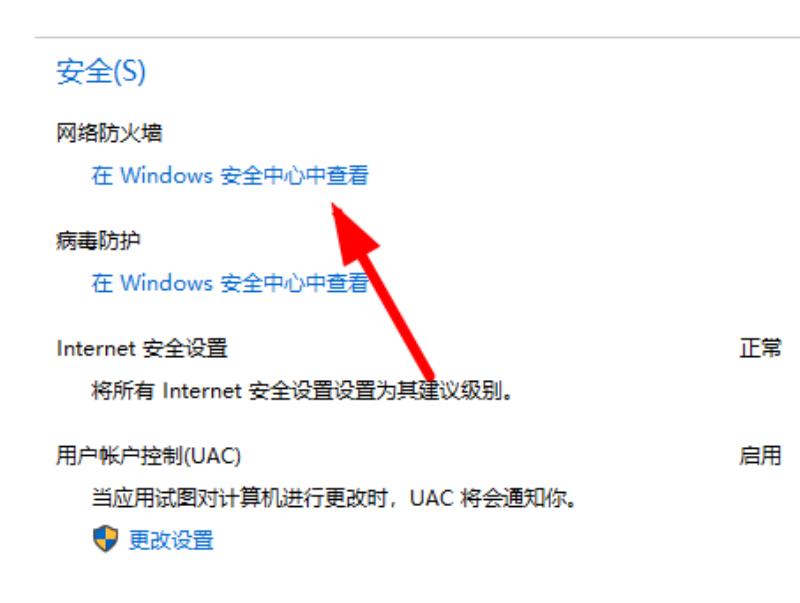Click the separator line above 安全(S)

coord(417,37)
